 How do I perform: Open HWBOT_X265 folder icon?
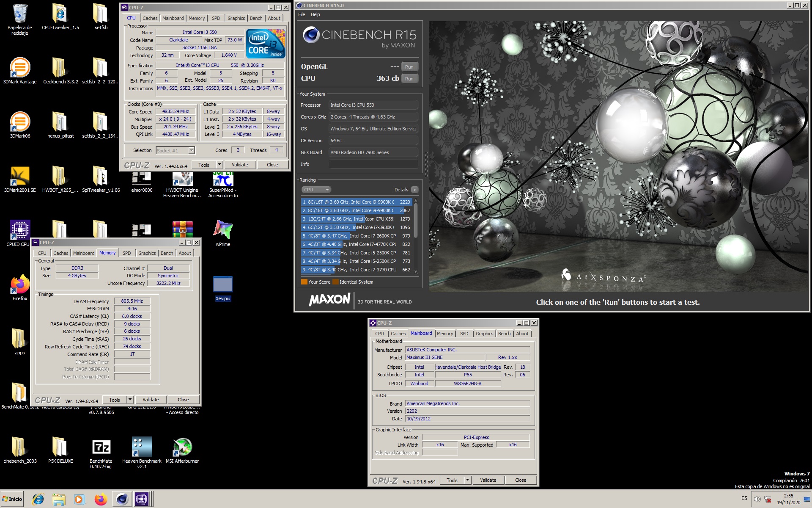[60, 179]
